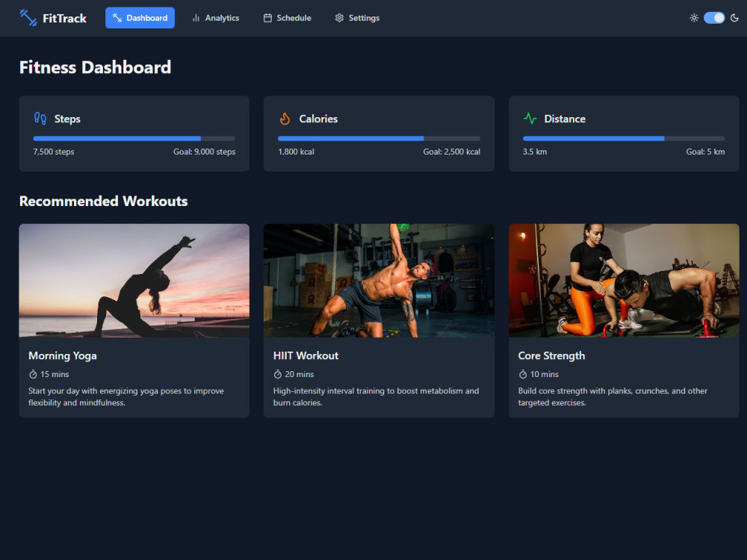Screen dimensions: 747x560
Task: Click the '3.5 km' value
Action: pos(535,152)
